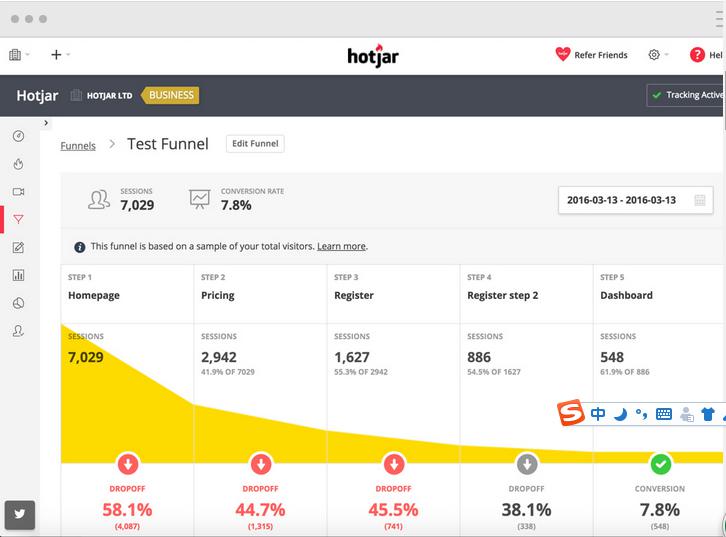Viewport: 726px width, 537px height.
Task: Click the 38.1% dropoff value
Action: click(x=526, y=510)
